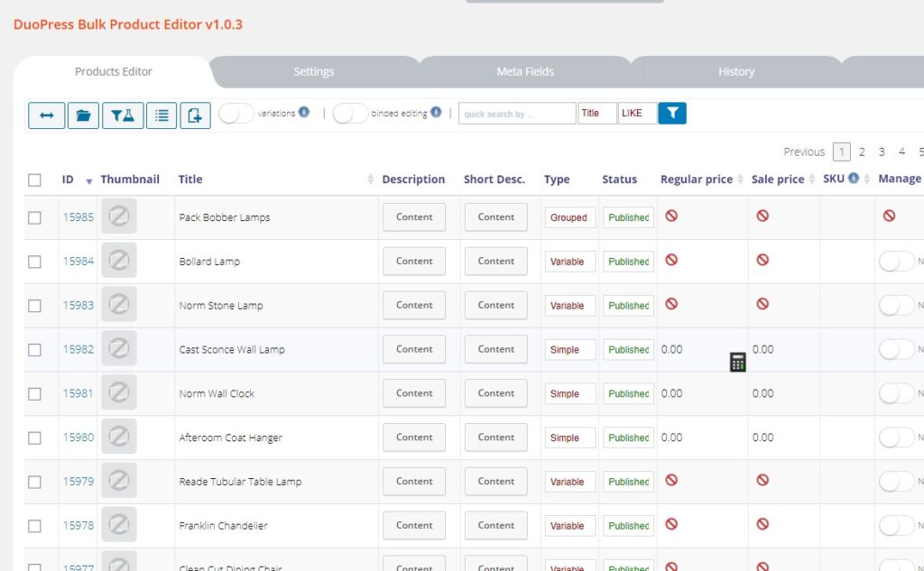Open product ID 15979 link
This screenshot has width=924, height=571.
79,482
